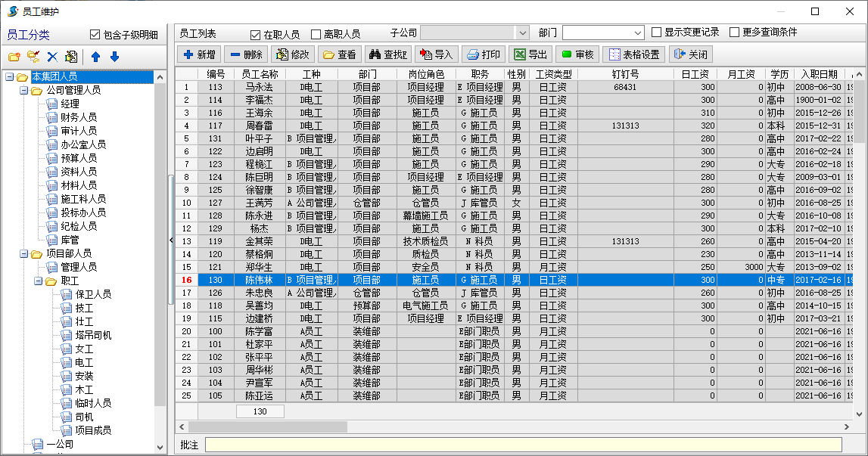This screenshot has width=868, height=456.
Task: Open the 部门 dropdown list
Action: click(636, 33)
